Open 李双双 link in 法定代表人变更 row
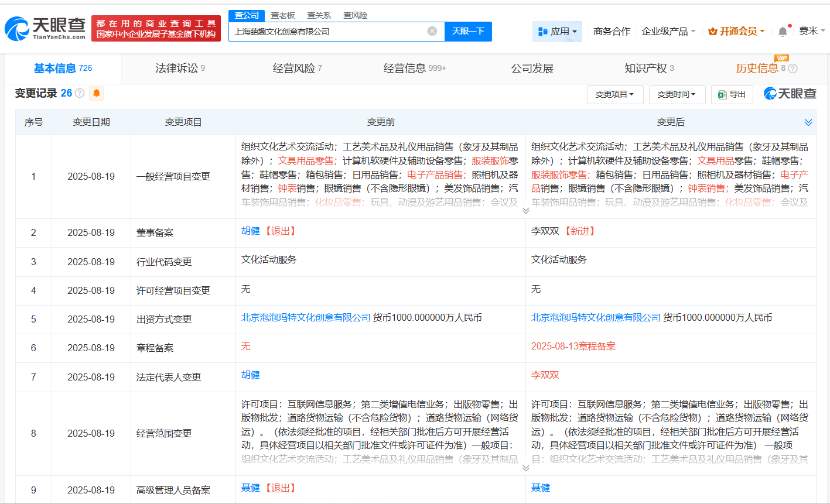This screenshot has width=830, height=504. point(545,375)
